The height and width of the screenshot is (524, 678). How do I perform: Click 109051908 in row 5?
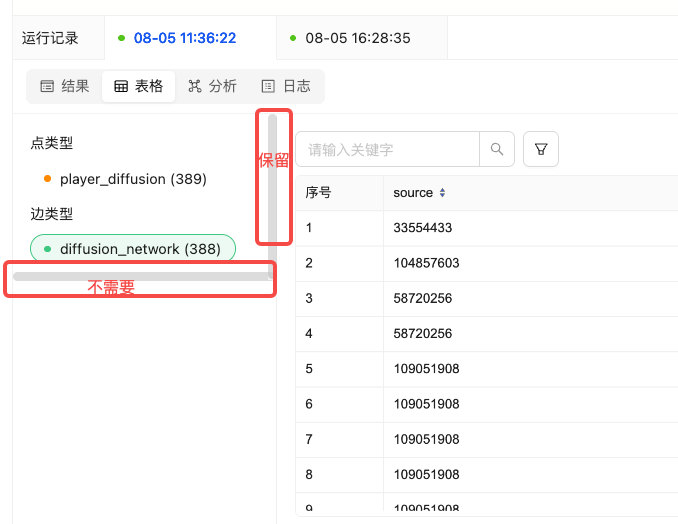pyautogui.click(x=426, y=369)
